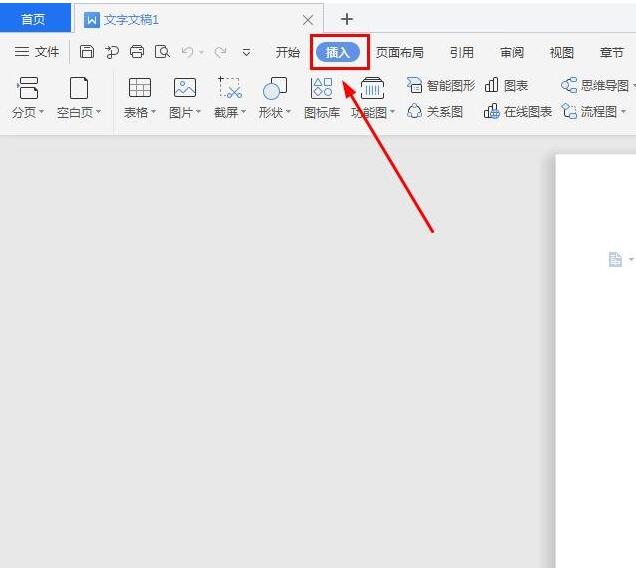The image size is (636, 568).
Task: Expand the Undo history dropdown arrow
Action: pos(201,52)
